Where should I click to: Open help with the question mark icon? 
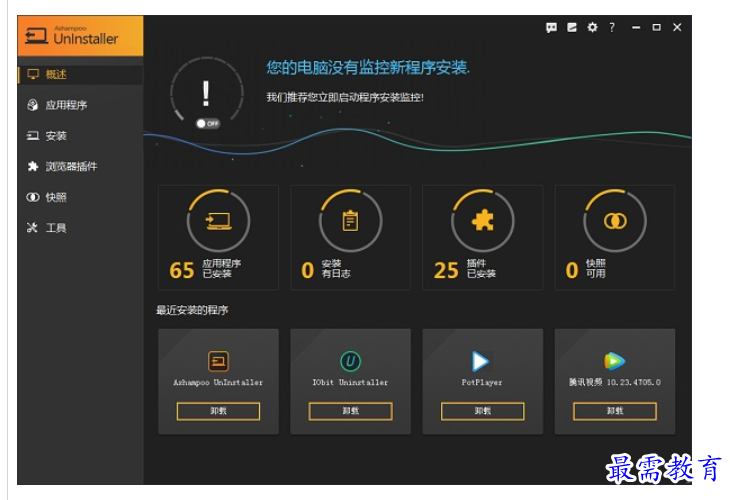coord(612,27)
